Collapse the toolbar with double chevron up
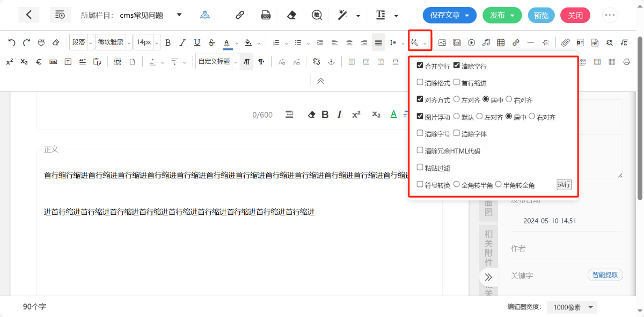 point(320,81)
